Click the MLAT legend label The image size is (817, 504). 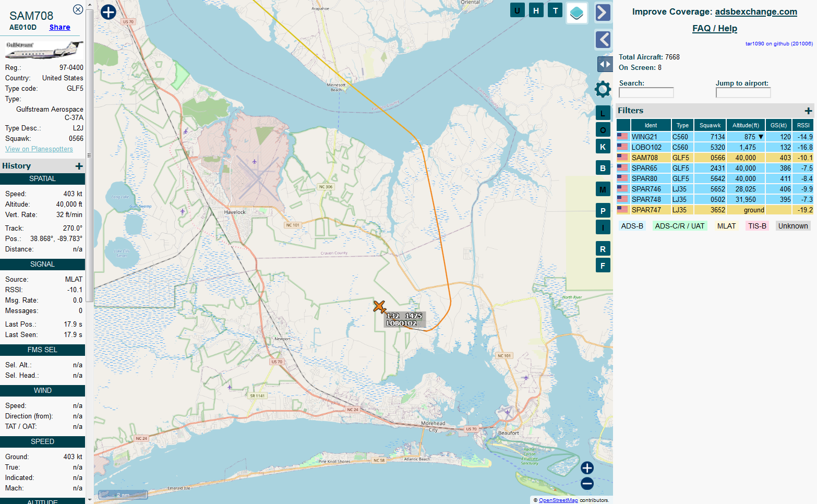tap(726, 226)
